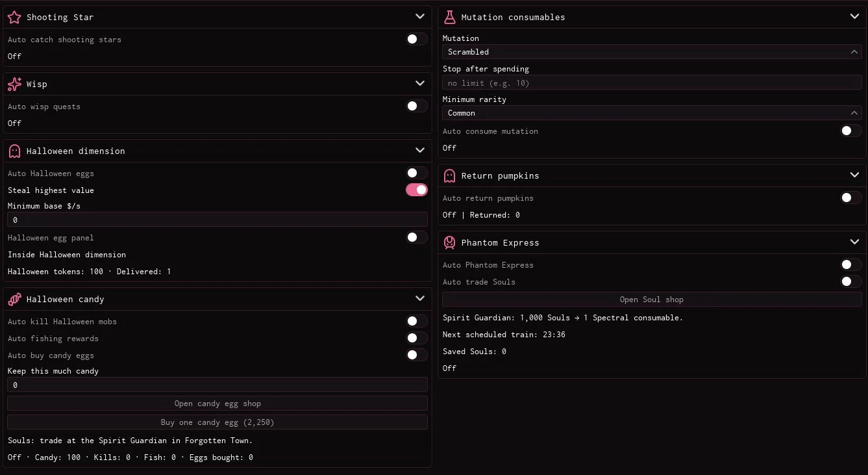Screen dimensions: 868x475
Task: Click the Open Soul shop button
Action: pyautogui.click(x=652, y=300)
